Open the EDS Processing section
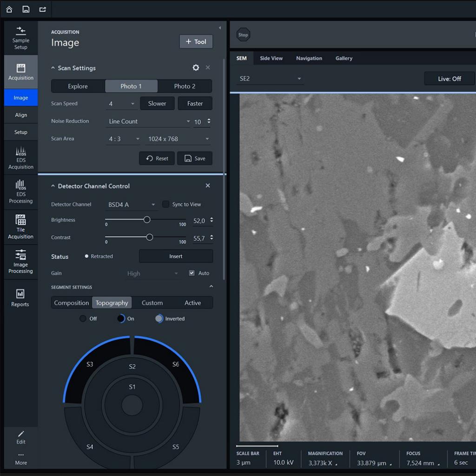 20,192
